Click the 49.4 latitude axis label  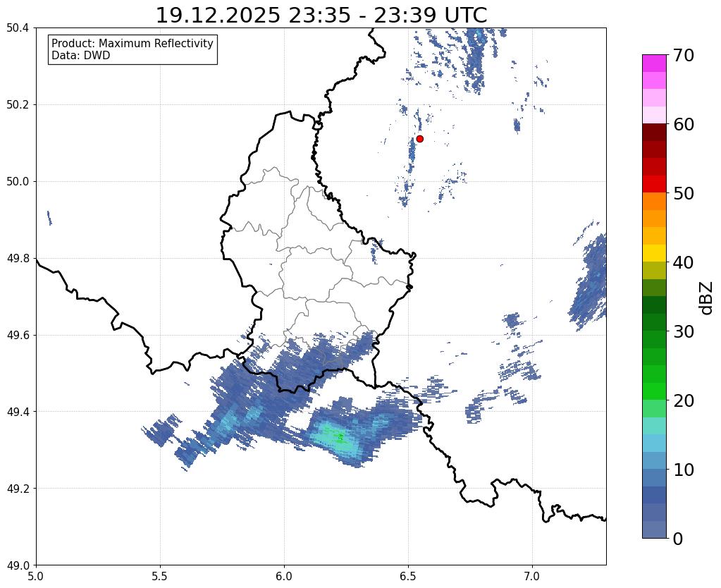[x=18, y=412]
